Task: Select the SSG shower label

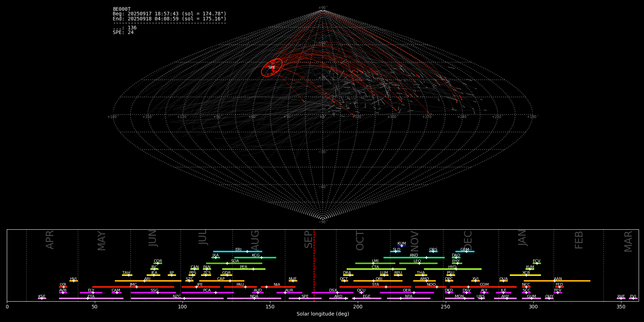Action: coord(154,291)
